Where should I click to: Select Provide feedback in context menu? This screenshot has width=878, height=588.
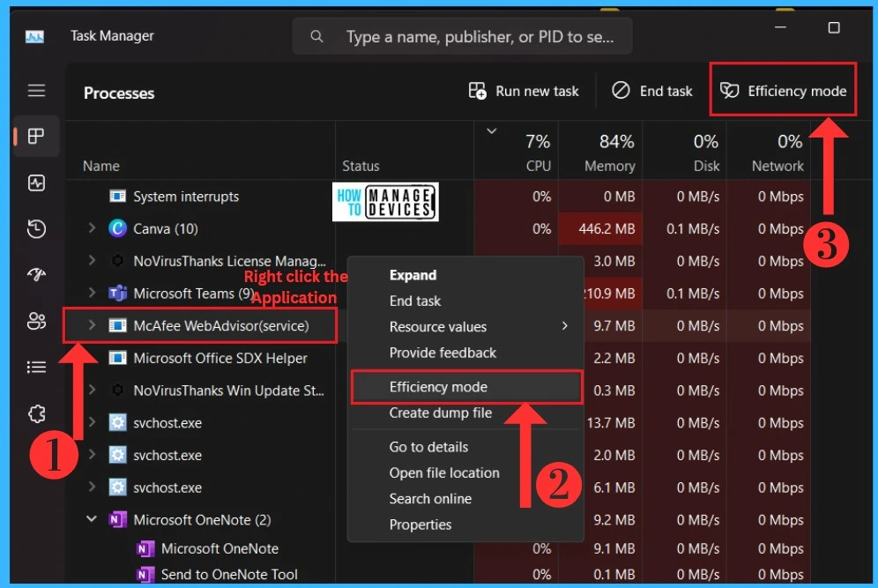click(465, 353)
